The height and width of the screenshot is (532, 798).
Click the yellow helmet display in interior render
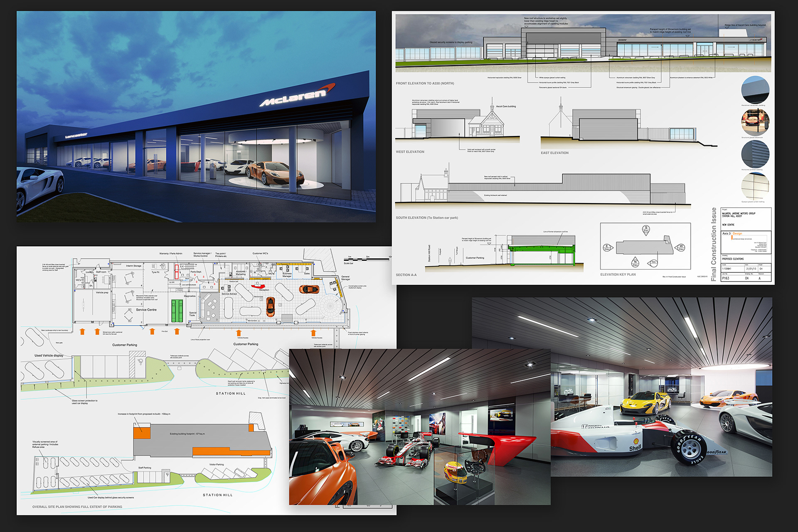pyautogui.click(x=456, y=473)
